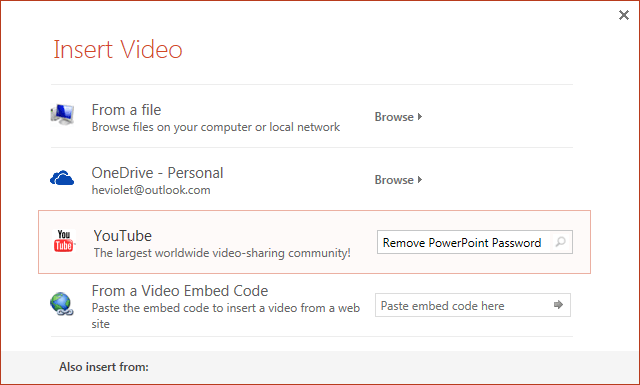Select the From a file heading

click(126, 110)
